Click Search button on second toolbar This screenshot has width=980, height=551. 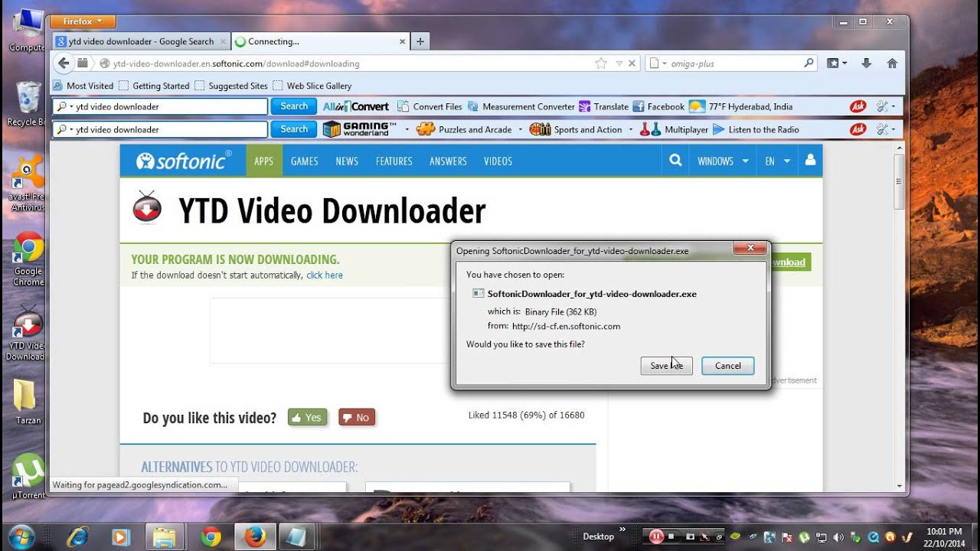click(294, 129)
